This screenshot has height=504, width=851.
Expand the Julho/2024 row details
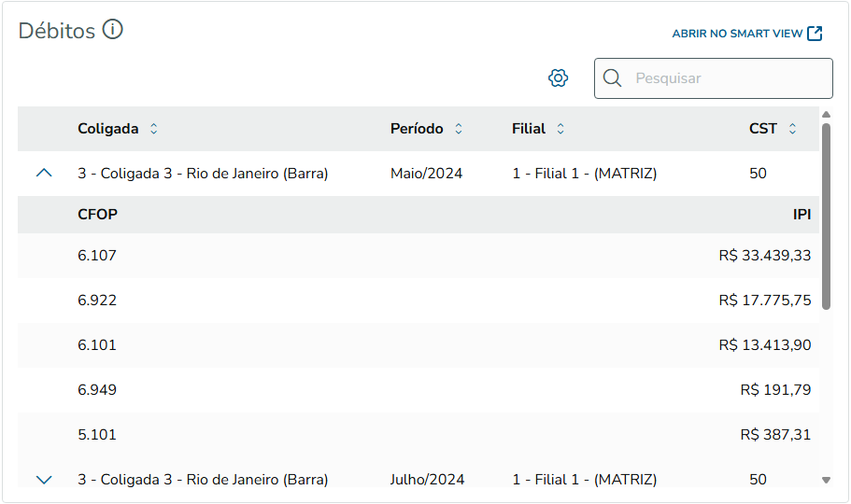44,480
